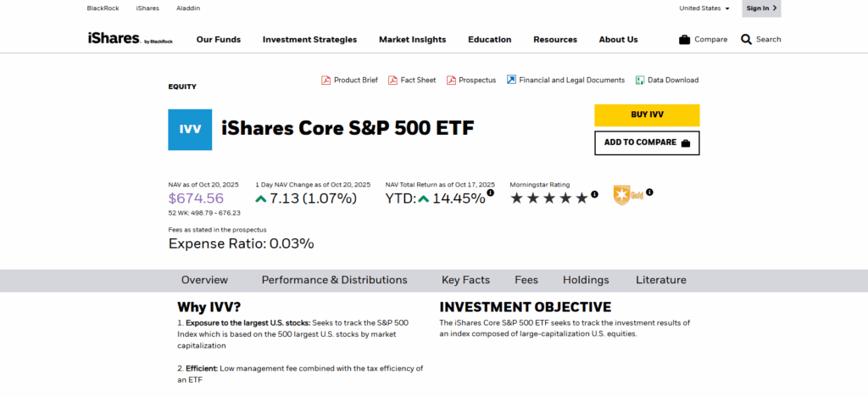Click the Sign In button
The image size is (868, 397).
pos(760,8)
